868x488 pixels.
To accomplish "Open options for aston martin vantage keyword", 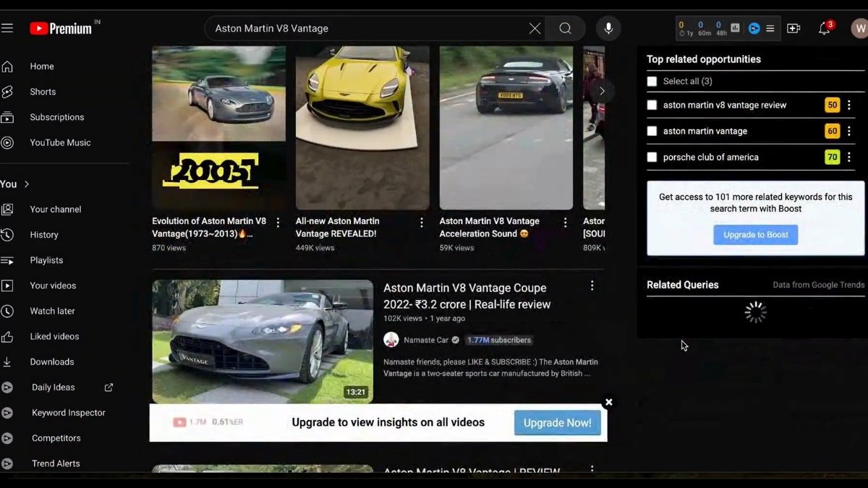I will point(849,132).
